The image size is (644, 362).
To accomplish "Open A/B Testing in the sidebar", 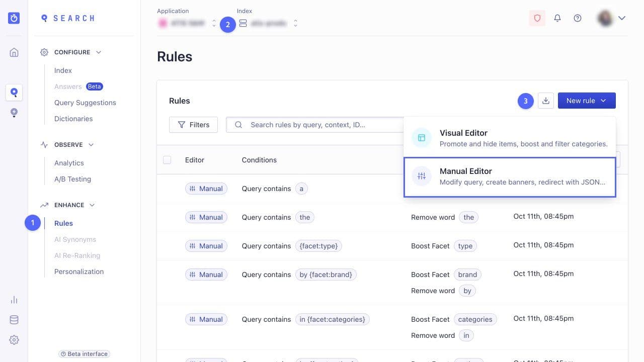I will (x=72, y=179).
